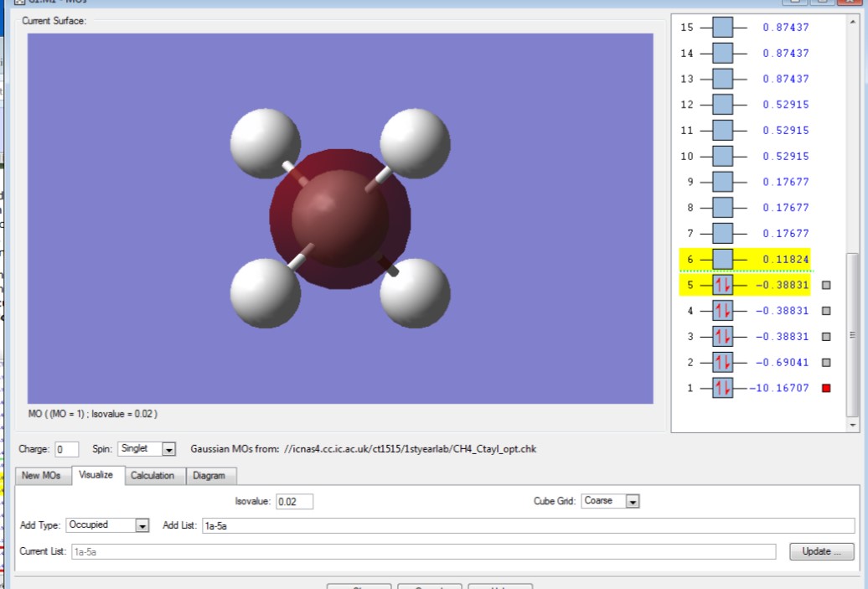
Task: Switch to the New MOs tab
Action: (41, 476)
